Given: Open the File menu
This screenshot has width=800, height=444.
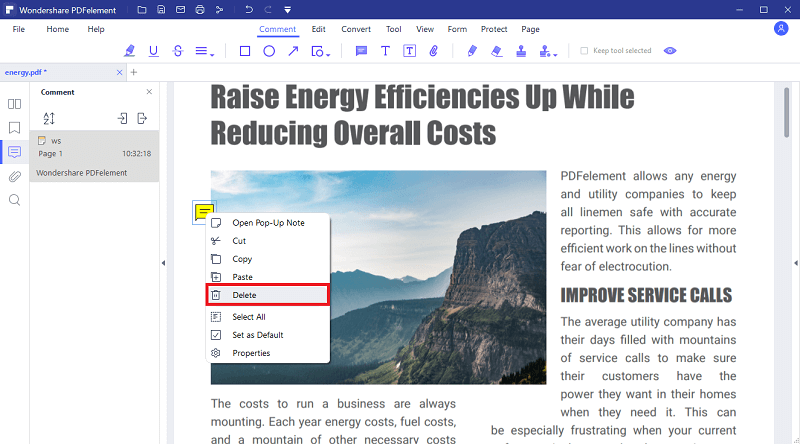Looking at the screenshot, I should tap(19, 29).
